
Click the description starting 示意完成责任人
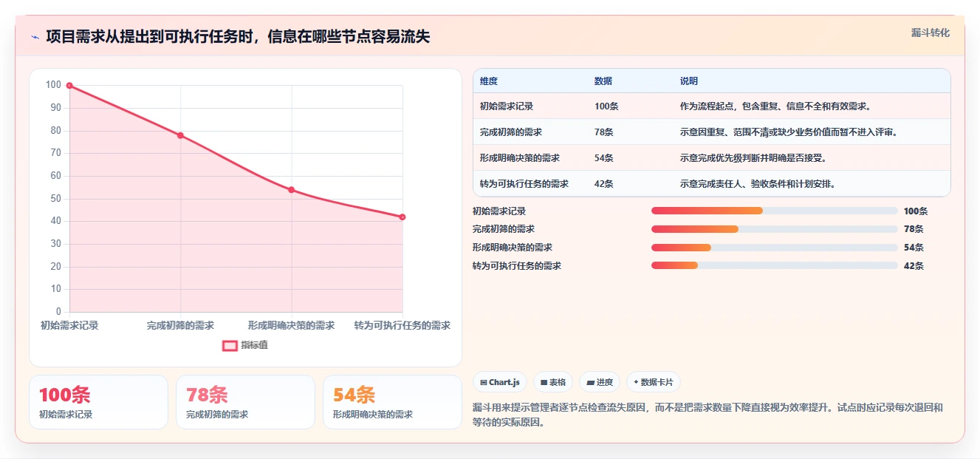758,184
